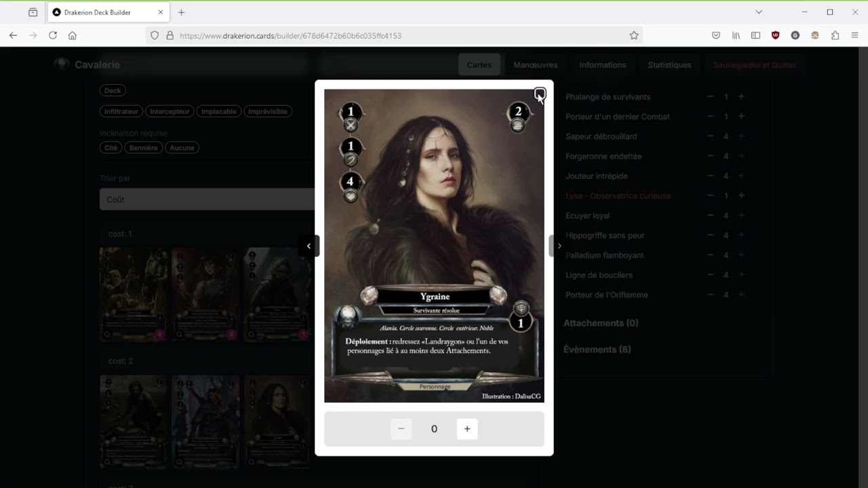Bookmark this page with the star

(x=634, y=35)
